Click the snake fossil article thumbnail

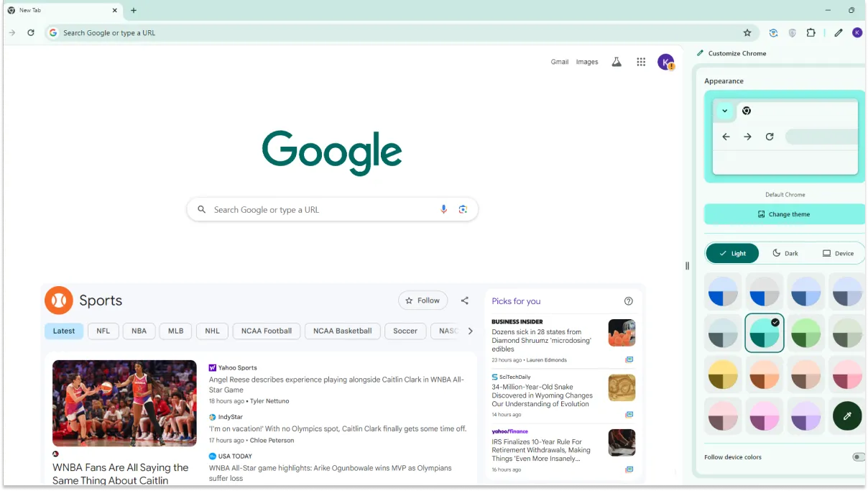click(622, 387)
